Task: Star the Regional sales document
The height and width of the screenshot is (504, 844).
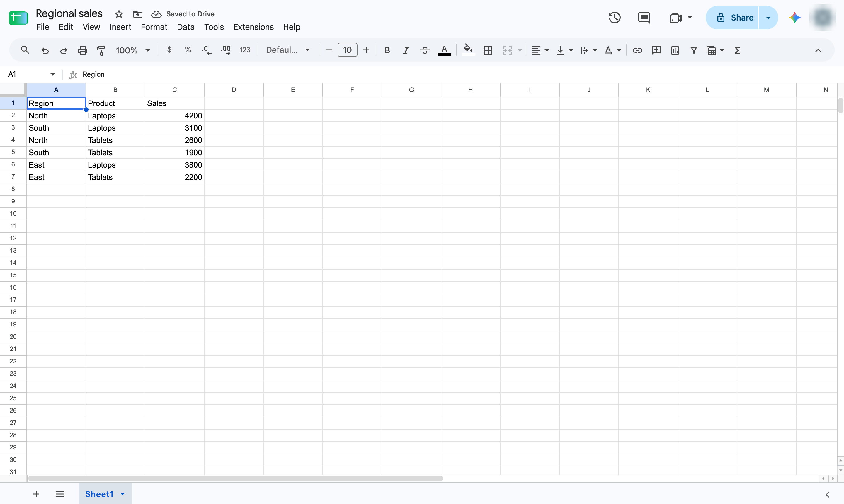Action: (x=119, y=14)
